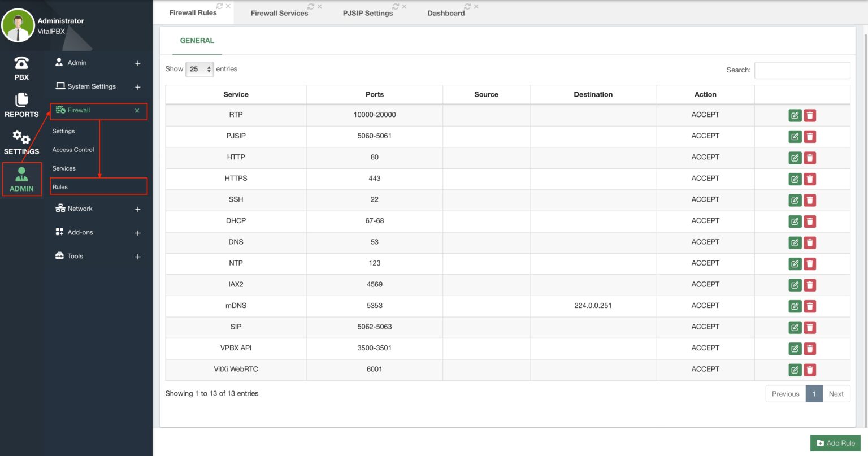868x456 pixels.
Task: Switch to the PJSIP Settings tab
Action: pos(367,13)
